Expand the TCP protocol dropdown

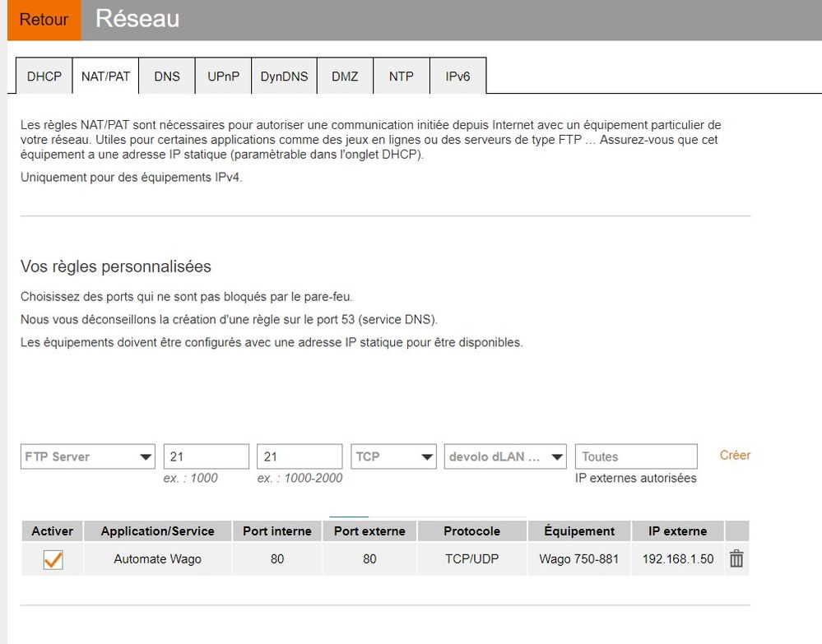click(x=393, y=456)
